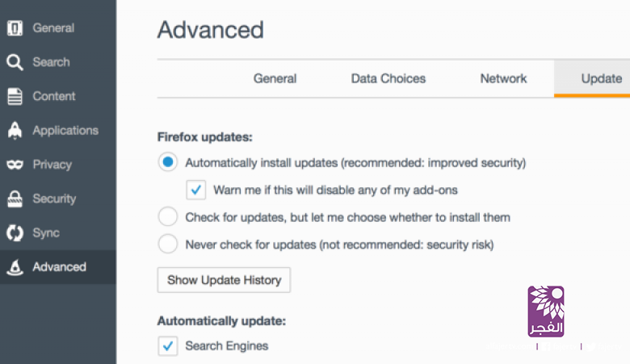Viewport: 630px width, 364px height.
Task: Select Automatically install updates radio button
Action: [x=167, y=163]
